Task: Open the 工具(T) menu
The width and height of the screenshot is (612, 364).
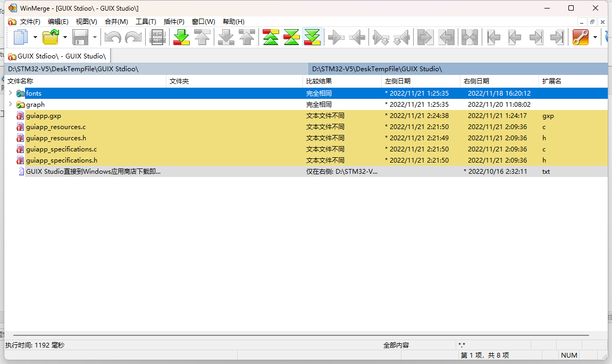Action: pos(146,22)
